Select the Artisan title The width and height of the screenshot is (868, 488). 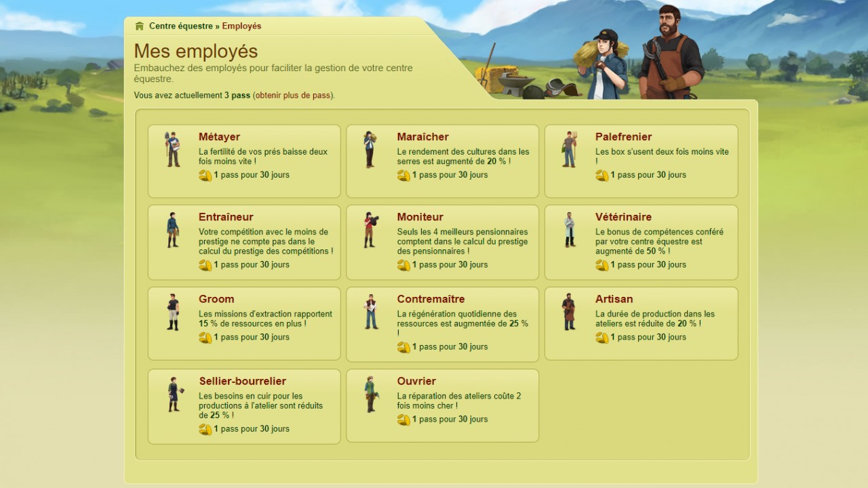pos(614,299)
